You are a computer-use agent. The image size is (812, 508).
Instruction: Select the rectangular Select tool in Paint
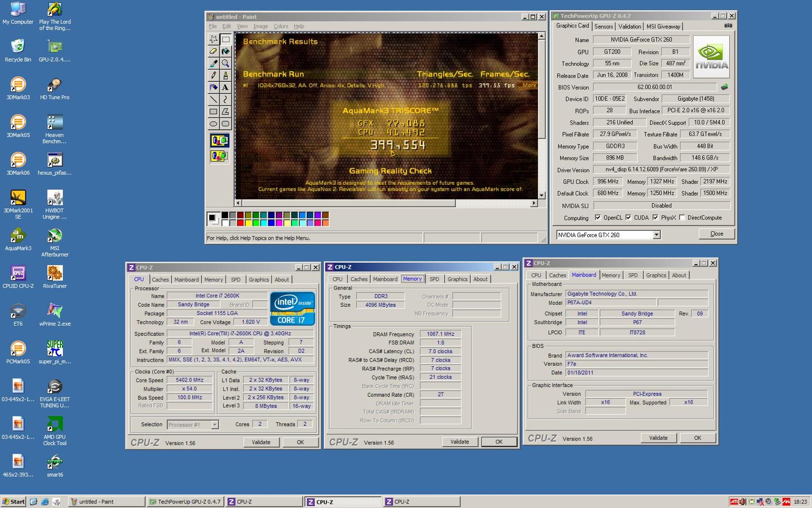click(225, 39)
